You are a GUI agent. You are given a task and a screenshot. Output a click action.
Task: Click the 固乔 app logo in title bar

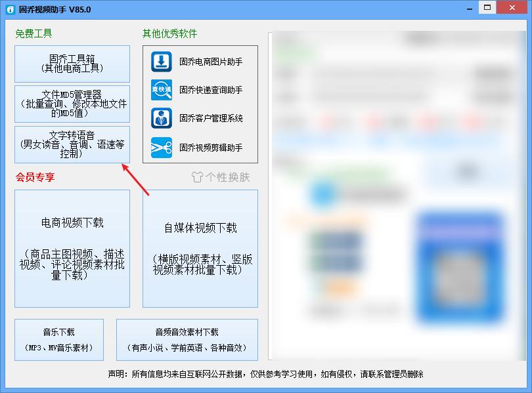9,9
